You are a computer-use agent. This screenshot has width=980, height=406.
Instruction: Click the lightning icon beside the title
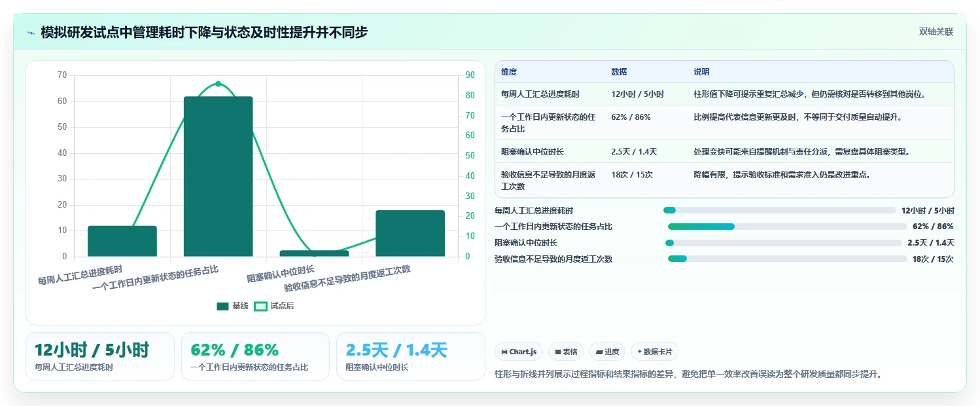[x=31, y=32]
